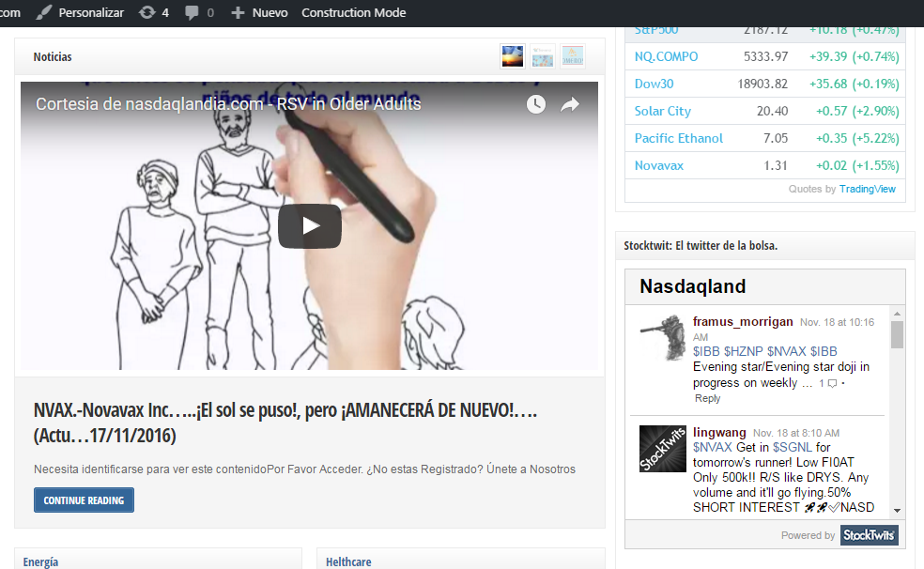This screenshot has height=569, width=924.
Task: Open the Novavax quote
Action: (659, 165)
